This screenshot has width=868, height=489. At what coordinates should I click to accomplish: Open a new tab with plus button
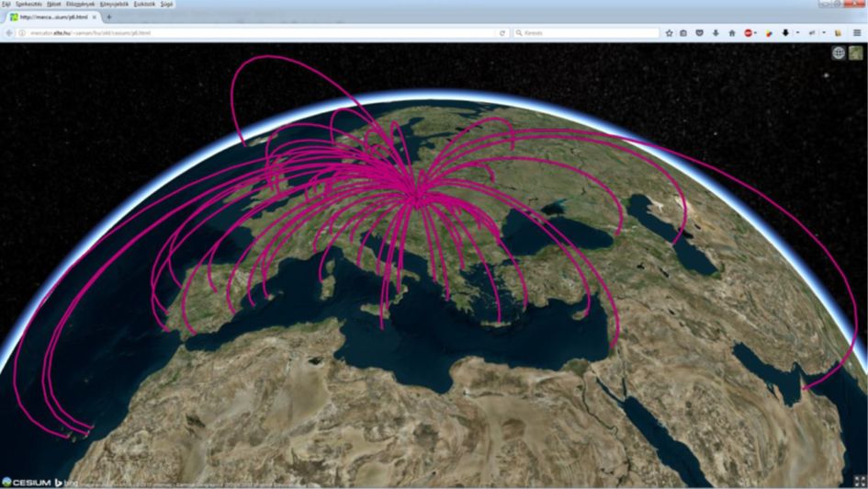109,17
